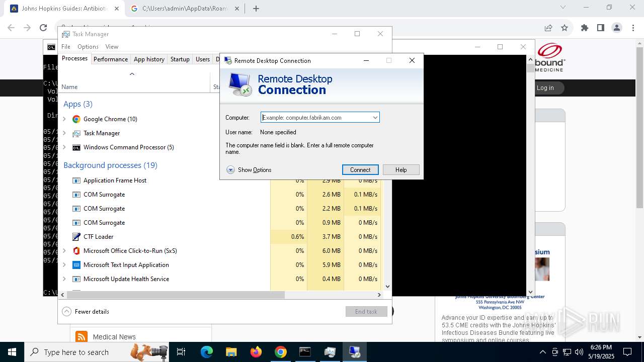
Task: Expand Microsoft Office Click-to-Run (SxS) row
Action: pos(64,251)
